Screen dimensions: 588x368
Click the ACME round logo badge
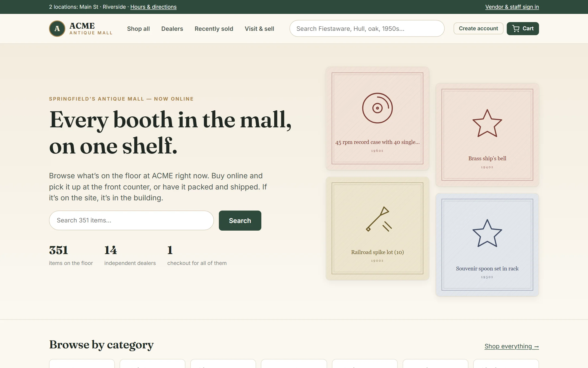pyautogui.click(x=57, y=29)
